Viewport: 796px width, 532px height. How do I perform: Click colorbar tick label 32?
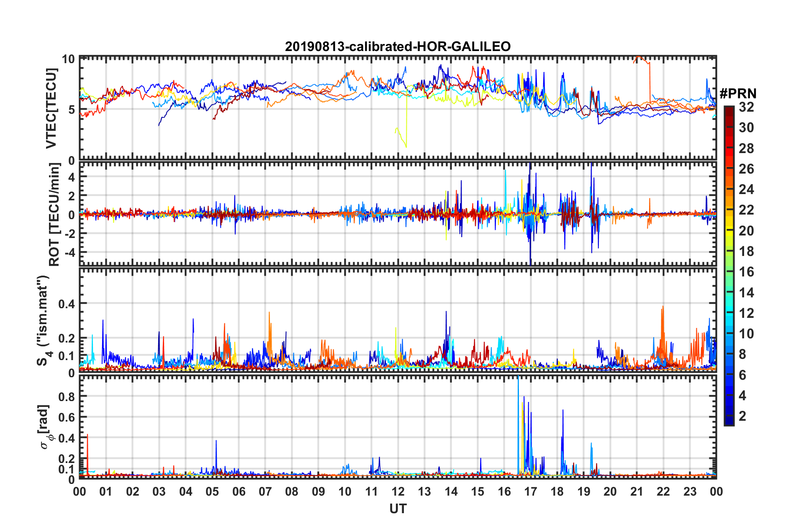tap(746, 107)
